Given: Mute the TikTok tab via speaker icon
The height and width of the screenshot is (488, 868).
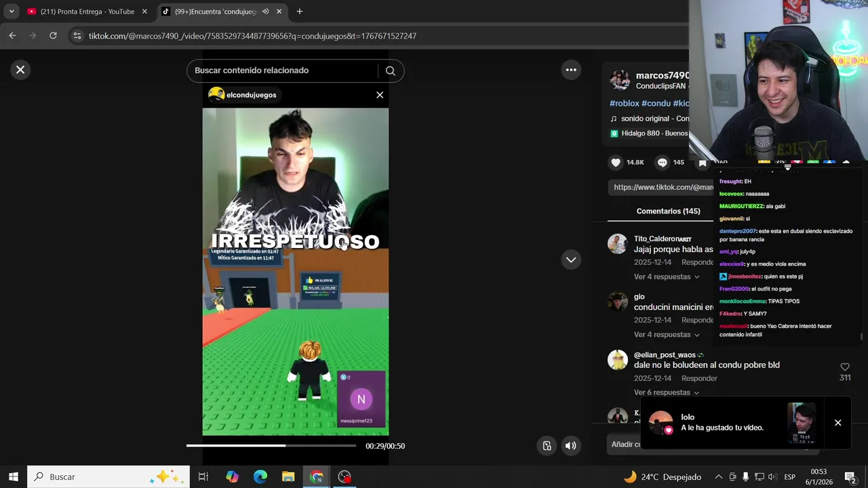Looking at the screenshot, I should point(265,12).
